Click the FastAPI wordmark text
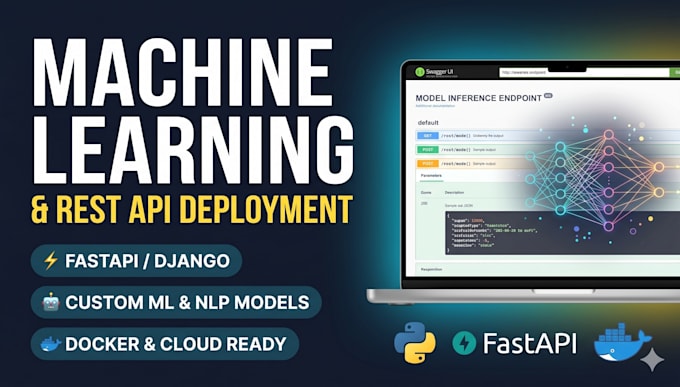680x387 pixels. coord(530,344)
